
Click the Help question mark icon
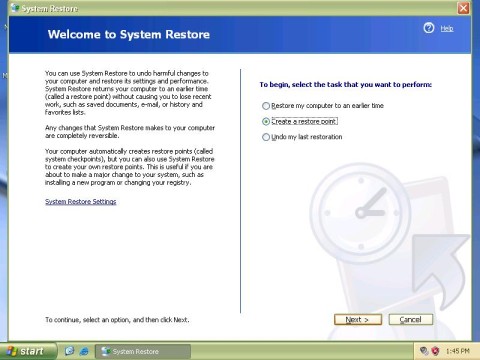(x=429, y=28)
